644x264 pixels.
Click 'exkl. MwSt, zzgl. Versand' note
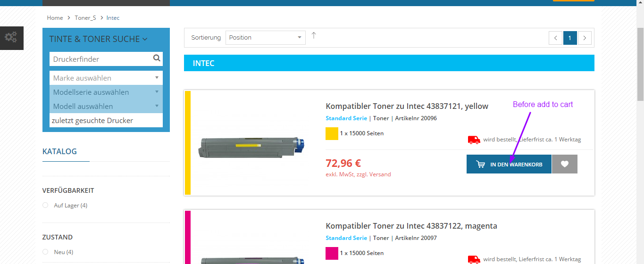click(358, 174)
